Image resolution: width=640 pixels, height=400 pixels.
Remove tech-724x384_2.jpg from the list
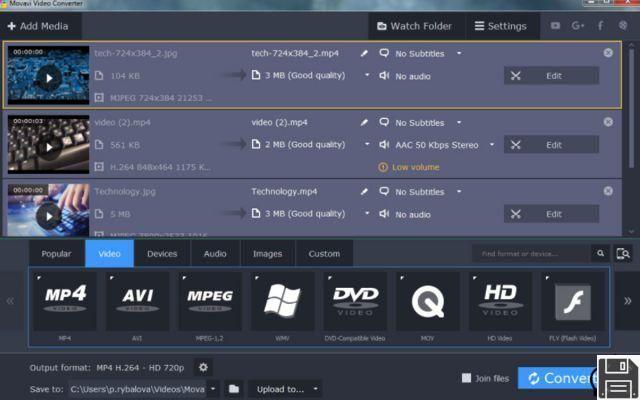[608, 53]
